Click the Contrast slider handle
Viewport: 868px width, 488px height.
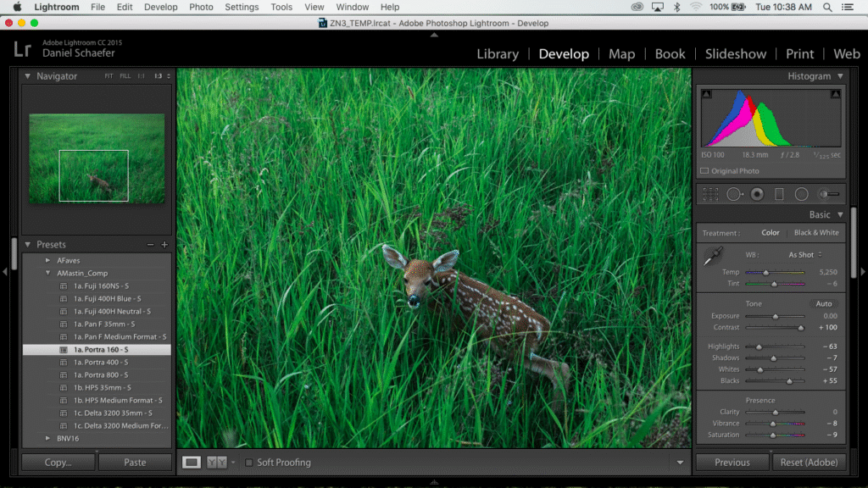(800, 327)
